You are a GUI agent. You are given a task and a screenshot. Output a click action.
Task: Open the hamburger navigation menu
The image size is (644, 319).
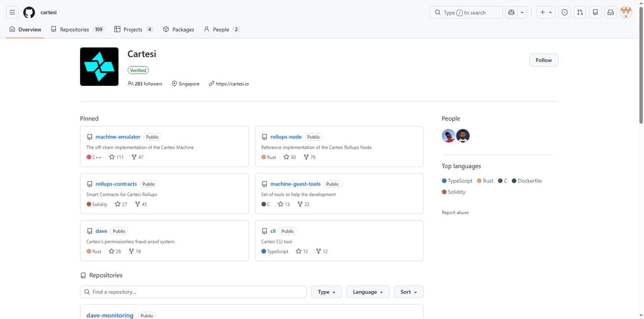12,12
